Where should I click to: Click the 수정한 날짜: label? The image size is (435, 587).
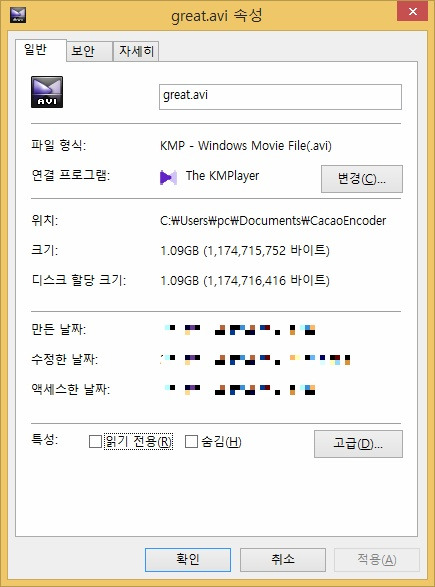point(64,359)
